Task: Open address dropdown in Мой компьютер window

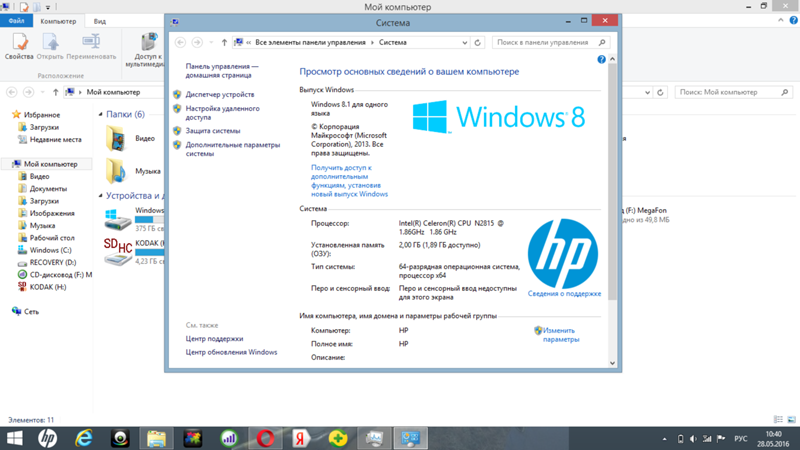Action: 647,92
